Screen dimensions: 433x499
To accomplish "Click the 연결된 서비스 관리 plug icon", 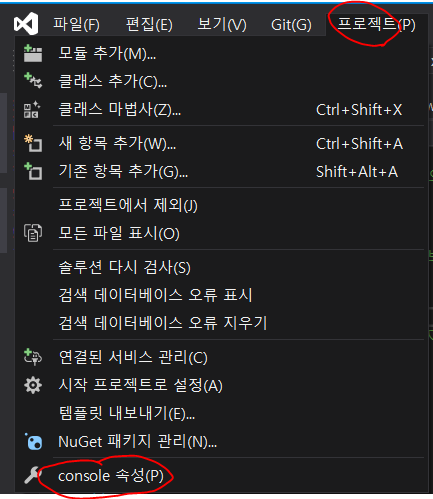I will [x=33, y=357].
